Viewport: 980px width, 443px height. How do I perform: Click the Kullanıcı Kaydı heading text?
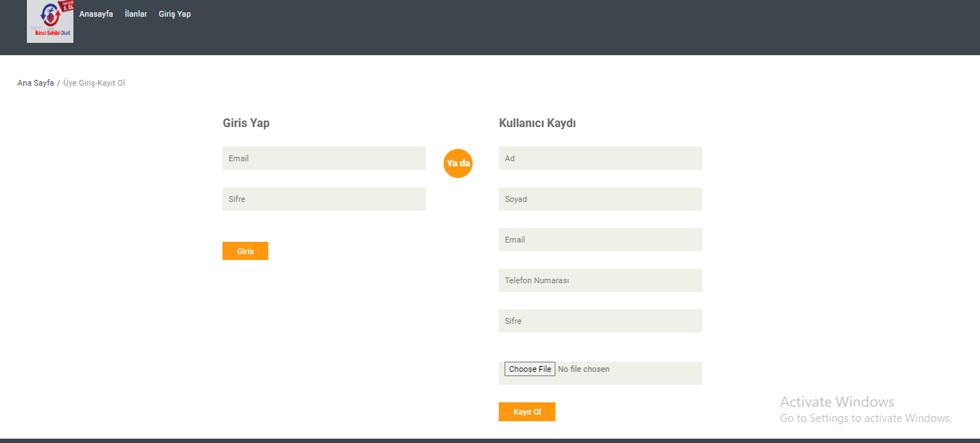[x=537, y=123]
